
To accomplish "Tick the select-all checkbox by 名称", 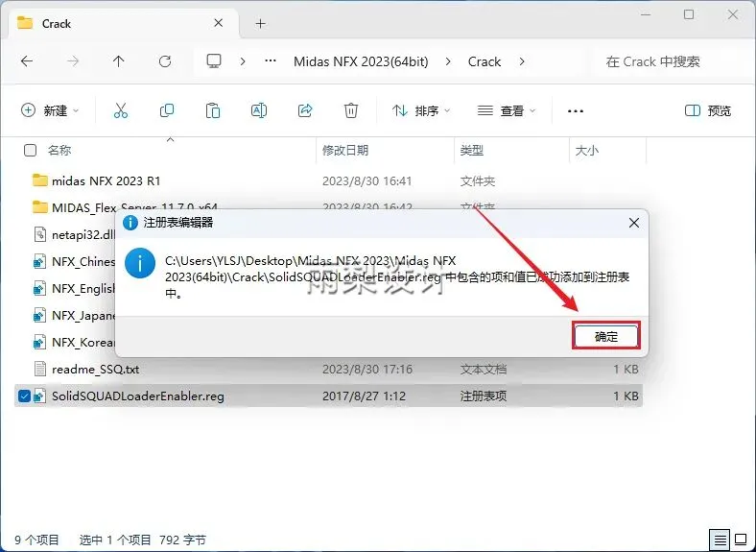I will tap(30, 151).
